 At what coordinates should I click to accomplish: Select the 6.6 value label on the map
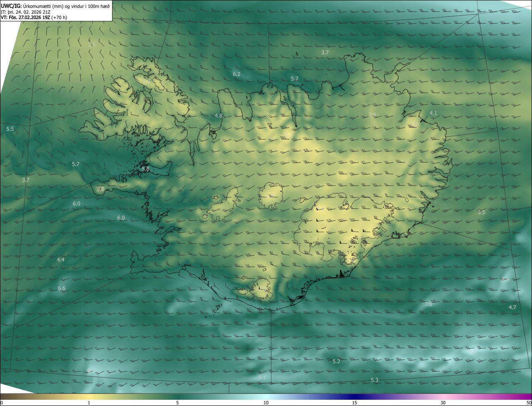point(62,288)
